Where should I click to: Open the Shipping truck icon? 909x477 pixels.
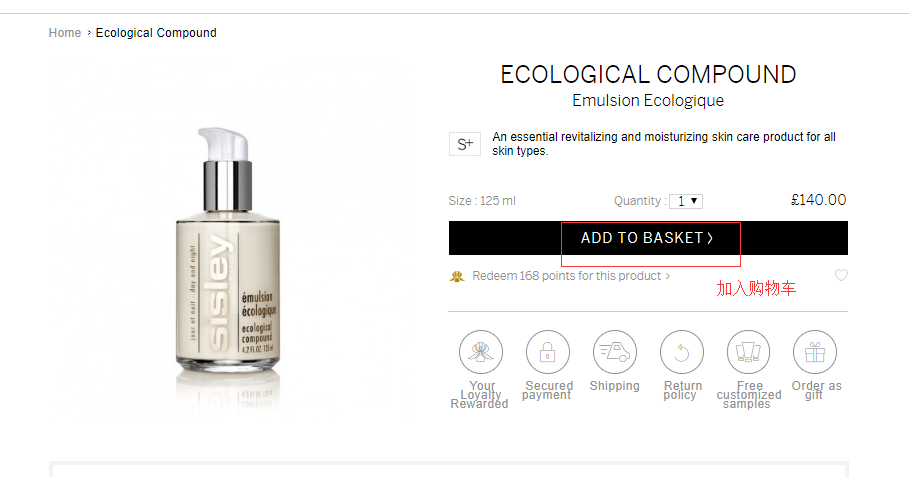coord(615,352)
